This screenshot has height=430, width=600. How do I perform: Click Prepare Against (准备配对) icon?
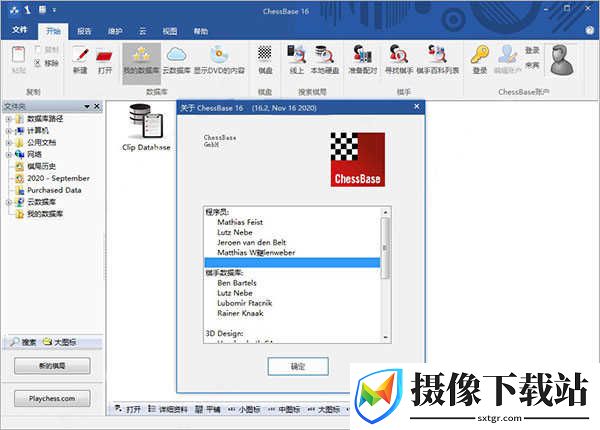363,60
